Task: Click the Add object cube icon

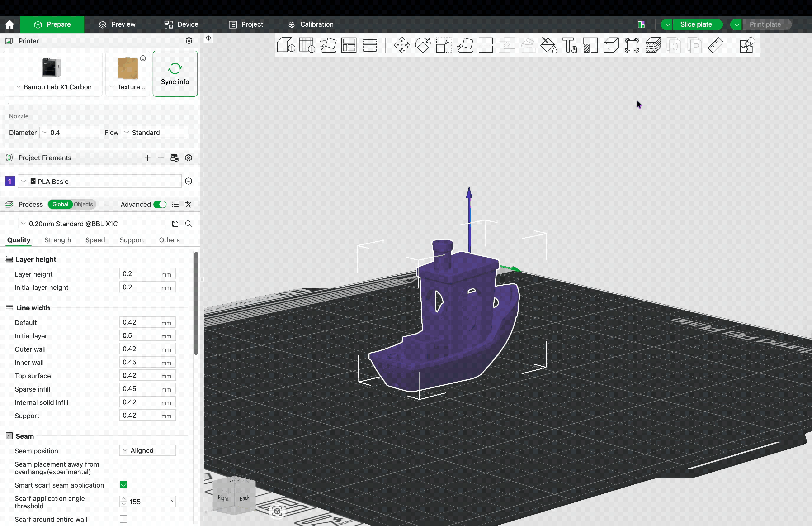Action: 286,45
